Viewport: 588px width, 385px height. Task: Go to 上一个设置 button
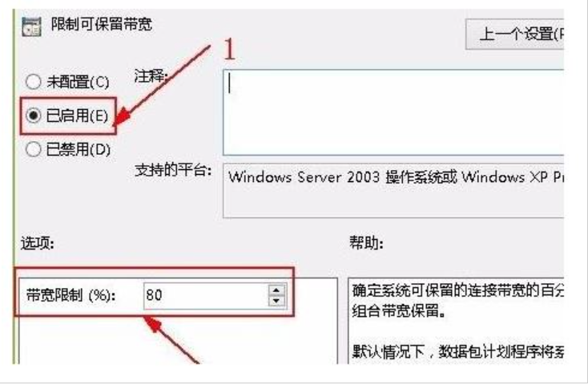coord(514,34)
